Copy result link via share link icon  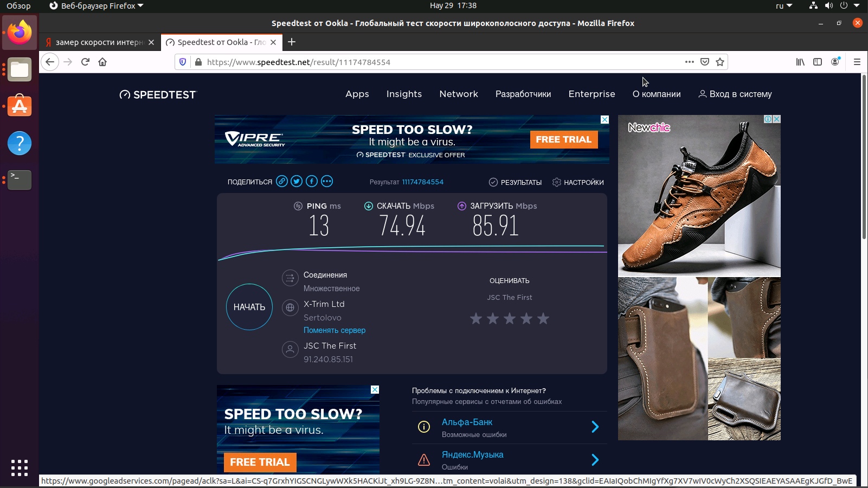point(281,182)
